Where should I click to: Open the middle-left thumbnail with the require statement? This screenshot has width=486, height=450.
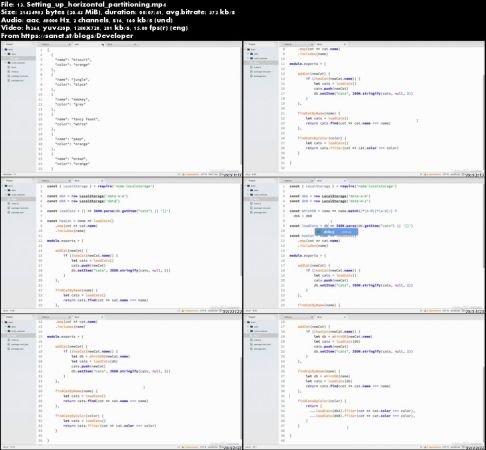click(x=121, y=245)
